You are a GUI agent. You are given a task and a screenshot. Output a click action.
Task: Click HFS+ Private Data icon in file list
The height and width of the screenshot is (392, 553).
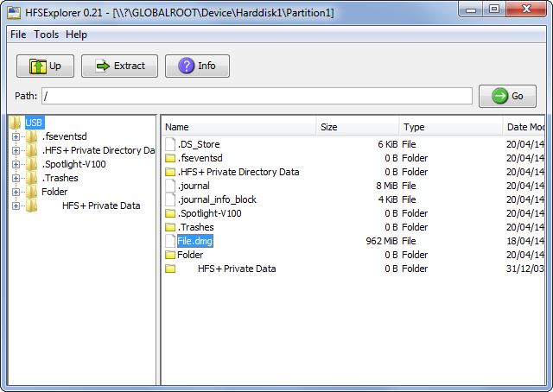pos(170,269)
